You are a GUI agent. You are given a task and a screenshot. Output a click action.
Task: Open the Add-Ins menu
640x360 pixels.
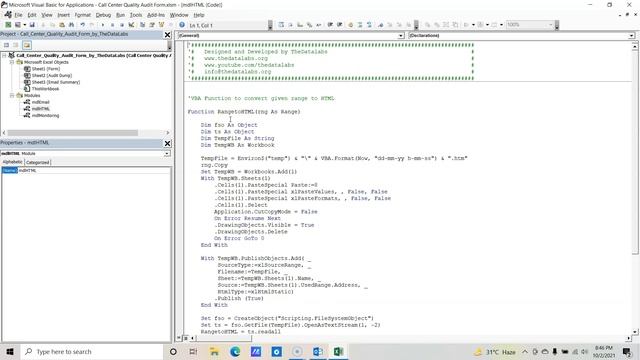click(156, 15)
